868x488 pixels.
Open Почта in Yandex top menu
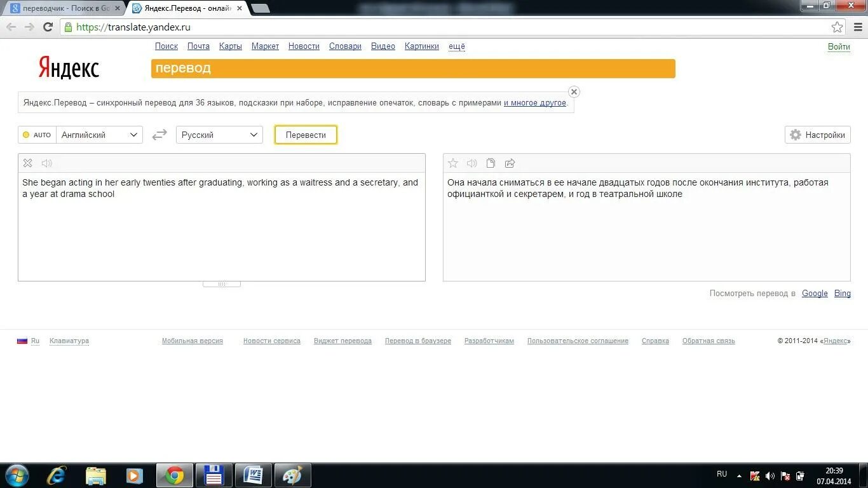click(x=198, y=46)
